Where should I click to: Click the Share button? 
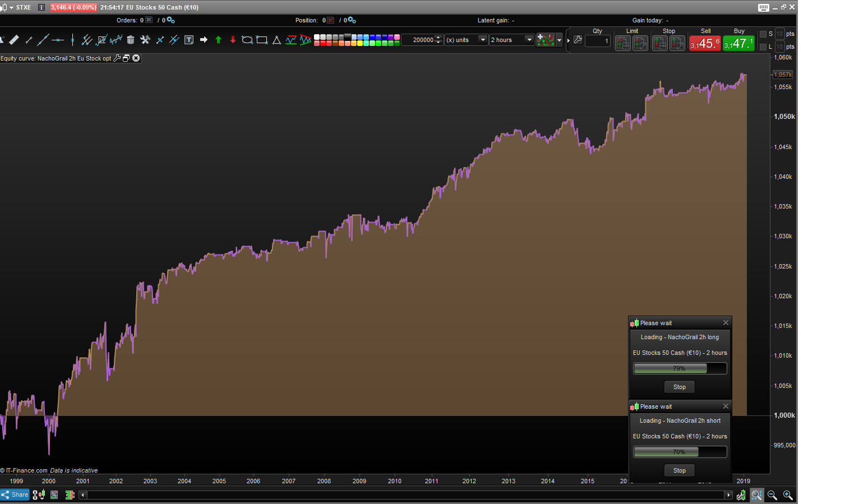(x=15, y=494)
